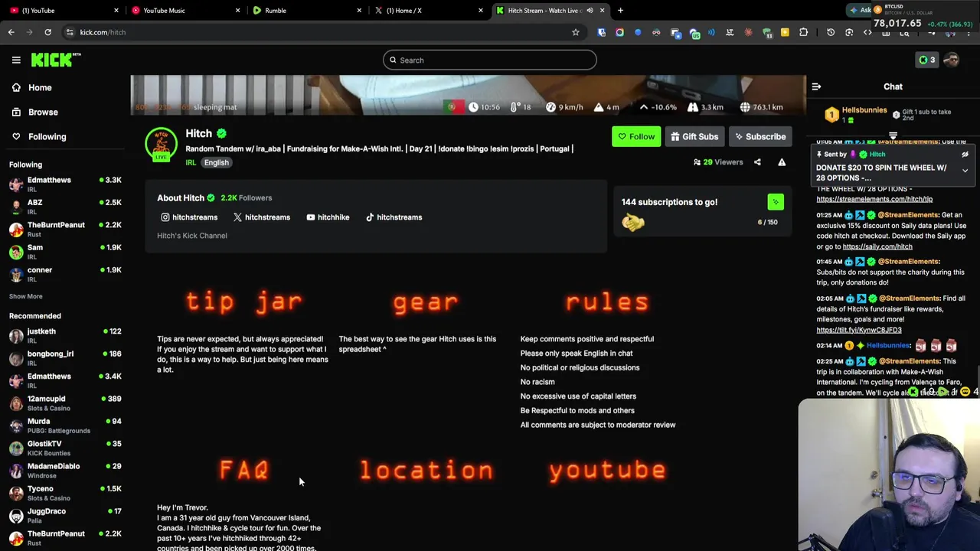Click the IRL category link
This screenshot has width=980, height=551.
coord(191,162)
